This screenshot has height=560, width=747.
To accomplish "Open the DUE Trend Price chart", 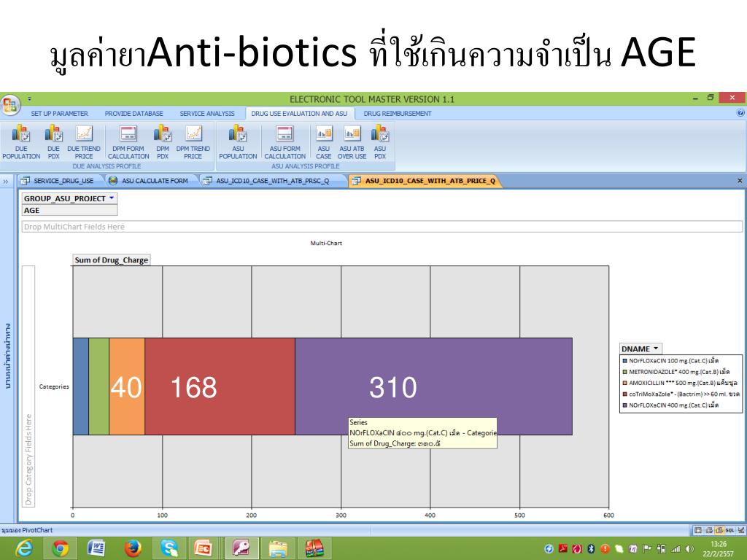I will tap(84, 142).
